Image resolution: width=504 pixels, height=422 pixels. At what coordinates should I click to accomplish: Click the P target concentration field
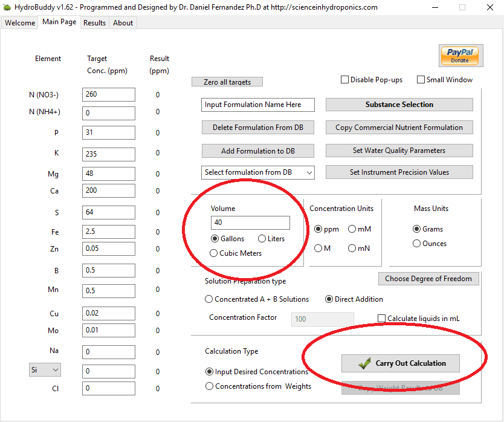coord(109,132)
